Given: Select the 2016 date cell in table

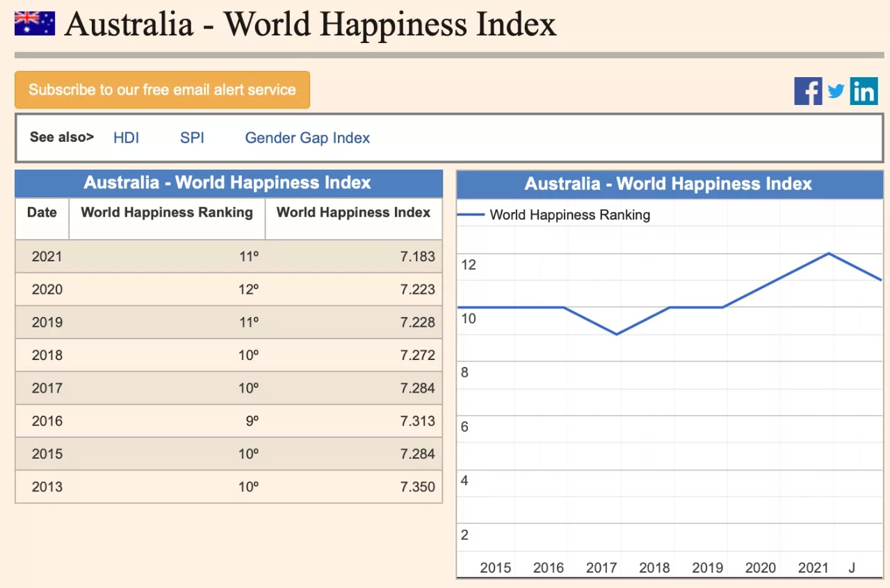Looking at the screenshot, I should tap(42, 420).
